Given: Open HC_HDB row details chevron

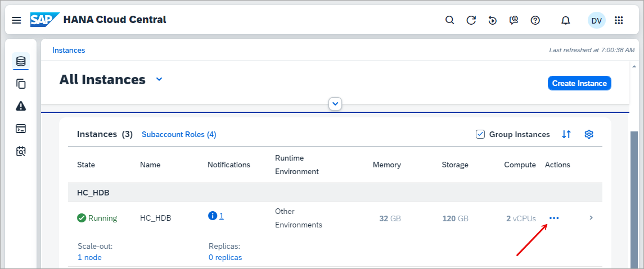Looking at the screenshot, I should pyautogui.click(x=591, y=218).
